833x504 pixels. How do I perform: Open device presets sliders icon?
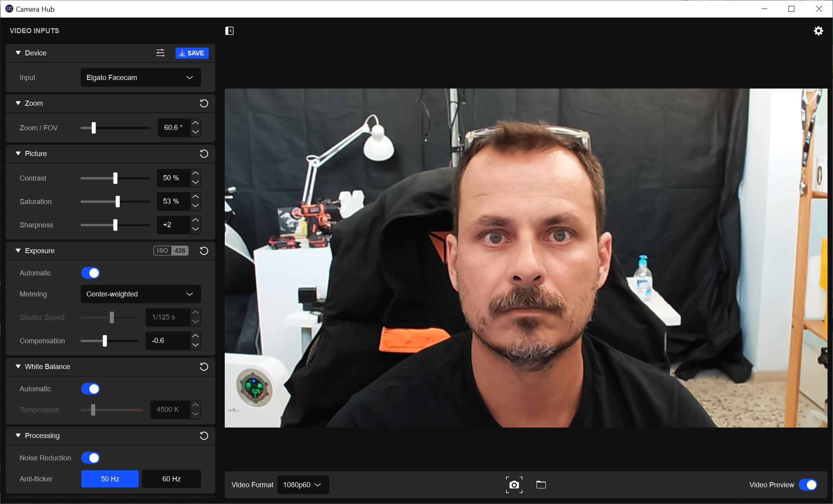click(x=160, y=53)
